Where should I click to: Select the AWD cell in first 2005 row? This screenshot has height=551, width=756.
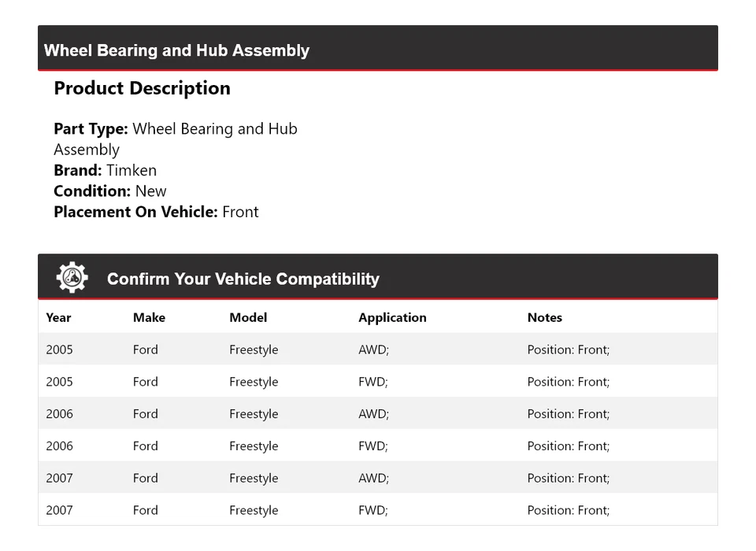point(373,350)
